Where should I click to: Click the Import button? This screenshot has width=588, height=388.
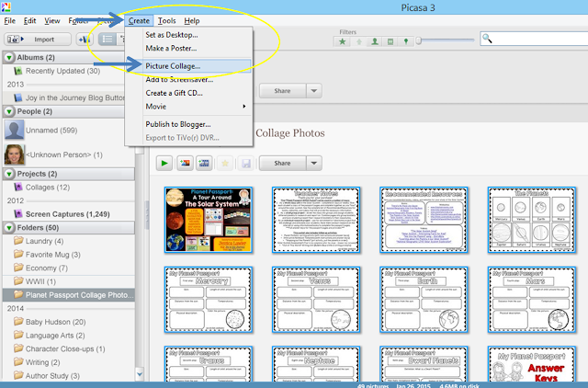38,39
